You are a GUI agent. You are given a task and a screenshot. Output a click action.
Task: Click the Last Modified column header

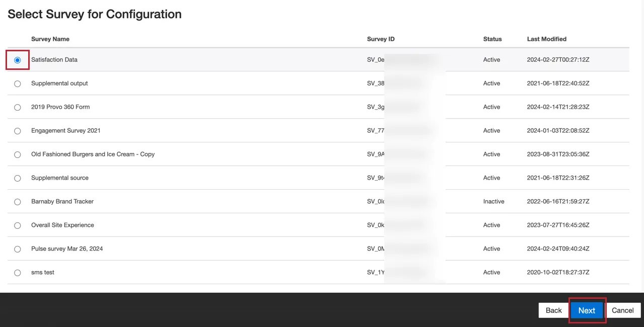546,39
